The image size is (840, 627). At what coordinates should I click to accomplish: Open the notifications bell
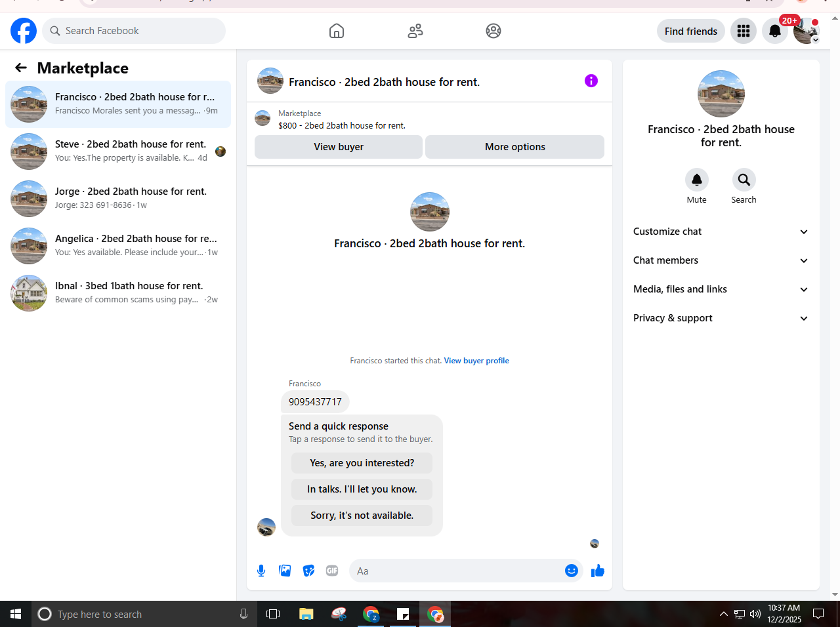(775, 31)
